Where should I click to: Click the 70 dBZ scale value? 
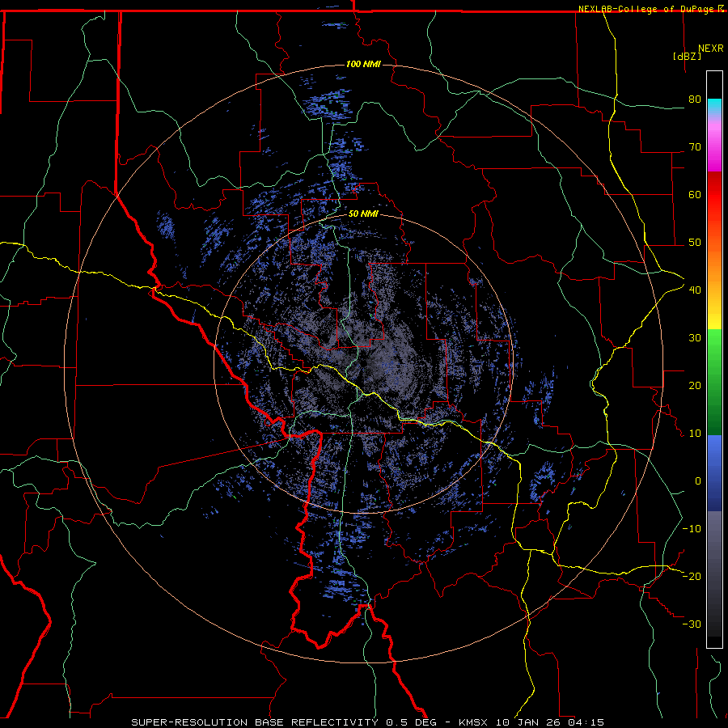(x=695, y=147)
